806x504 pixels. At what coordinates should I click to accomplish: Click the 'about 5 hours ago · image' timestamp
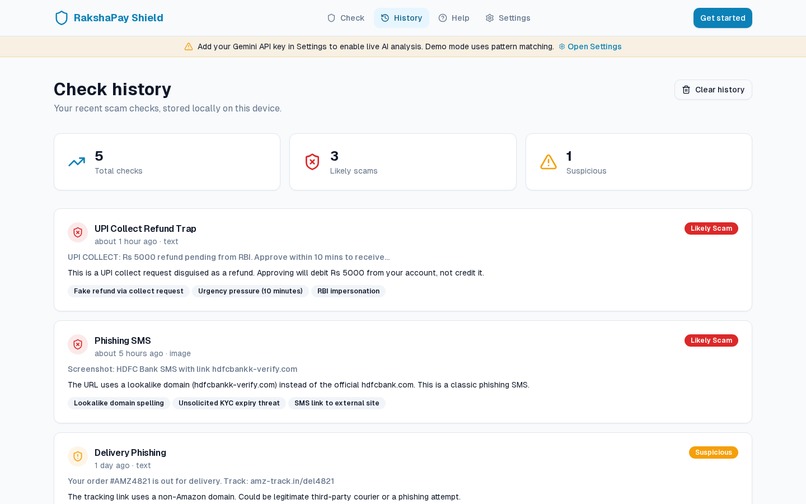pyautogui.click(x=142, y=354)
